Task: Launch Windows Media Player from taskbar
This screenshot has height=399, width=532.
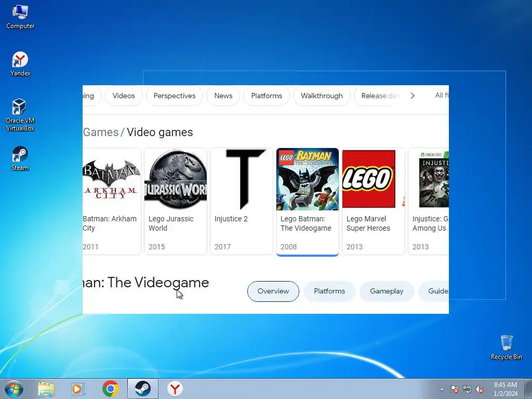Action: [78, 389]
